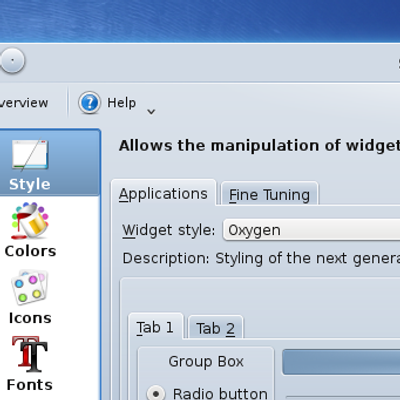Click the Widget style label

pos(169,230)
